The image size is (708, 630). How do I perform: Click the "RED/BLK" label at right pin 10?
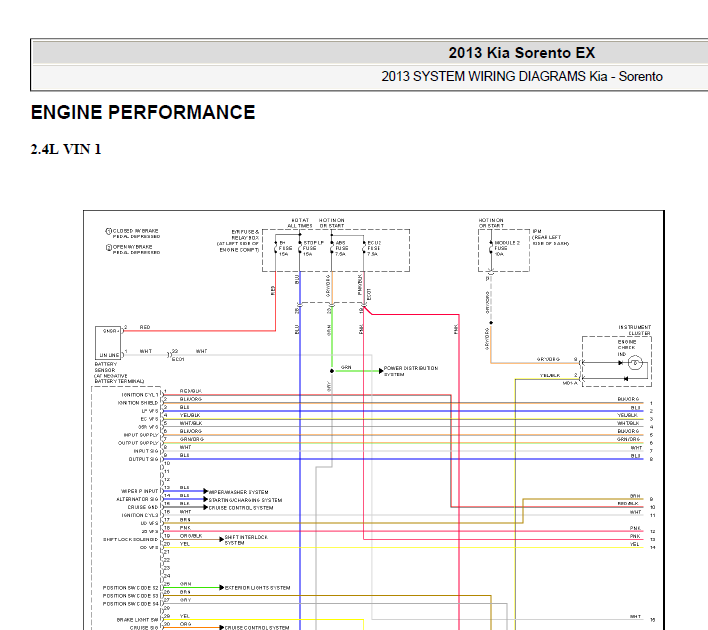click(x=628, y=503)
